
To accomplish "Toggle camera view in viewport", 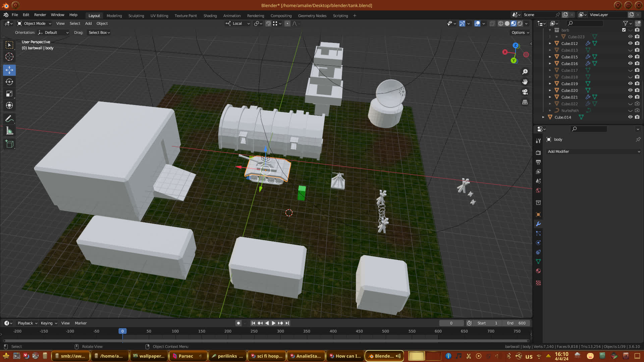I will 525,92.
